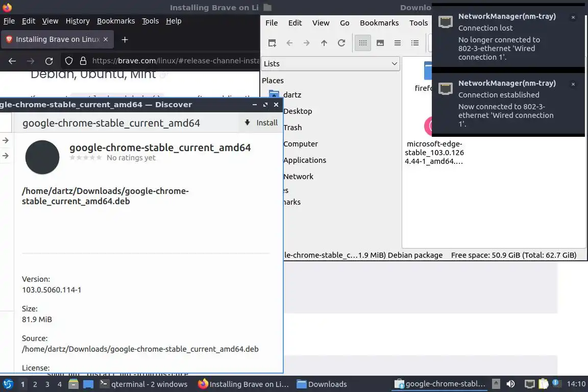Viewport: 588px width, 392px height.
Task: Switch to workspace 4
Action: coord(60,384)
